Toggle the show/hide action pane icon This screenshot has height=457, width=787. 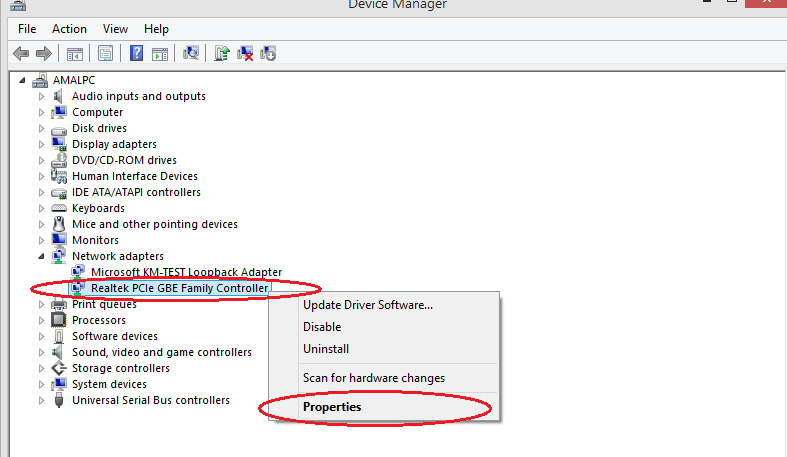(160, 53)
